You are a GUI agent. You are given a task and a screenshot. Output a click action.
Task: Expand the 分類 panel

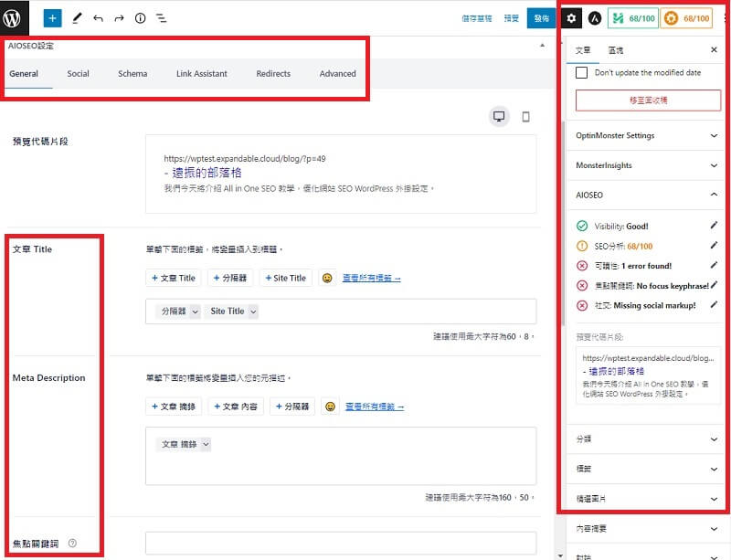click(646, 439)
